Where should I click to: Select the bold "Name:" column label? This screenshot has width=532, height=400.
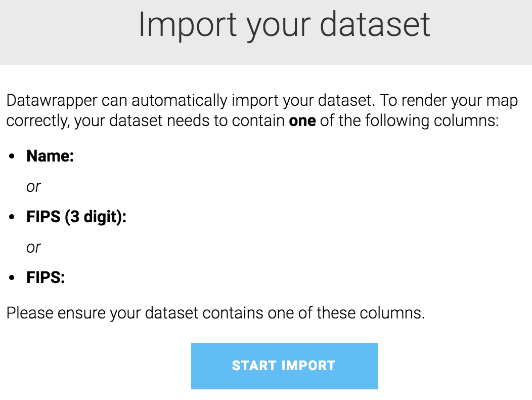point(50,156)
